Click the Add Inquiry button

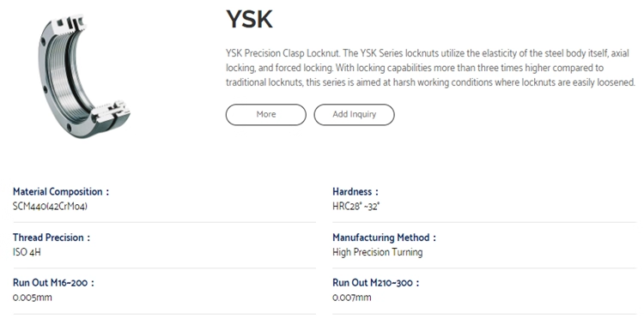coord(354,114)
